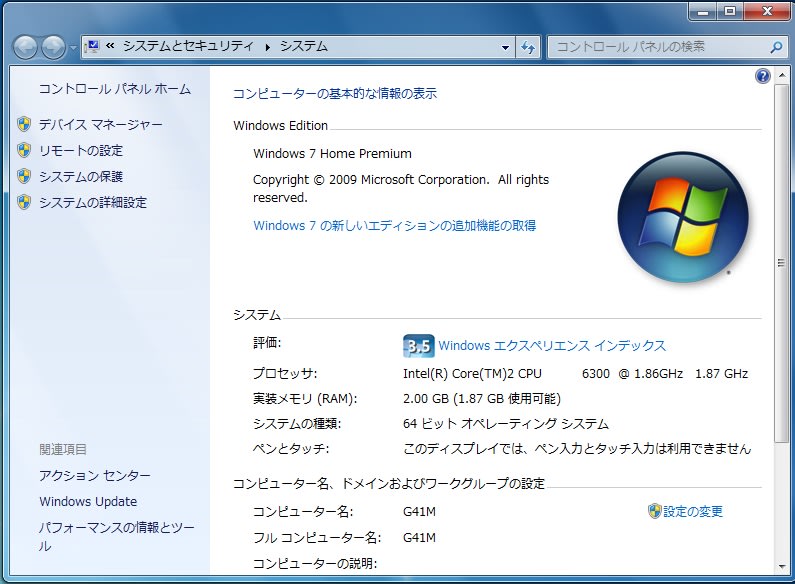Click the Windows 7 logo image
This screenshot has height=584, width=795.
(683, 217)
